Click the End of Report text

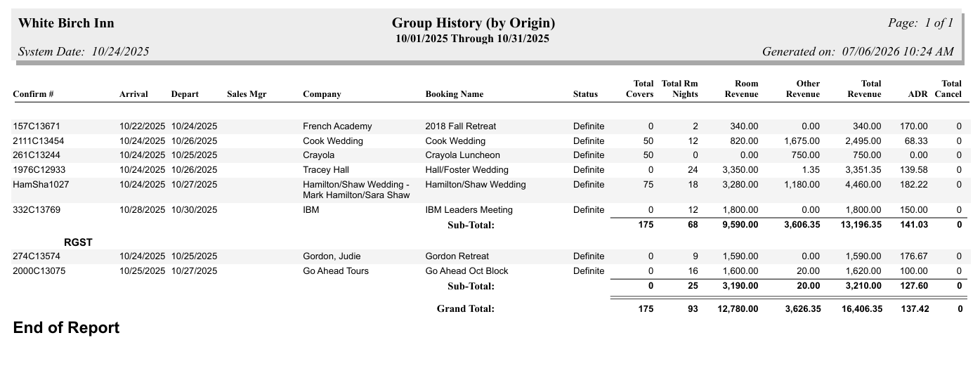[x=66, y=328]
